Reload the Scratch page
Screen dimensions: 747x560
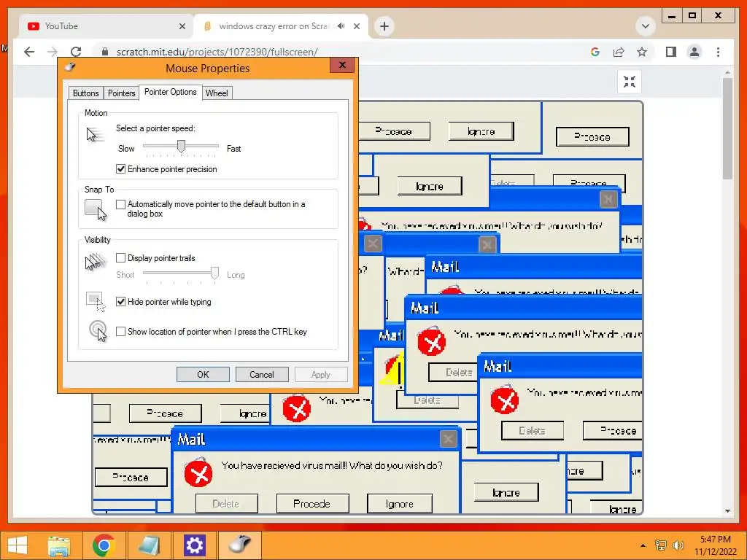[x=76, y=52]
